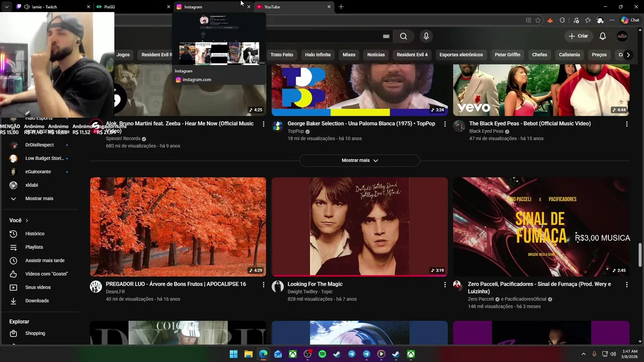Open eGuinorante subscription in sidebar
This screenshot has height=362, width=644.
click(39, 171)
